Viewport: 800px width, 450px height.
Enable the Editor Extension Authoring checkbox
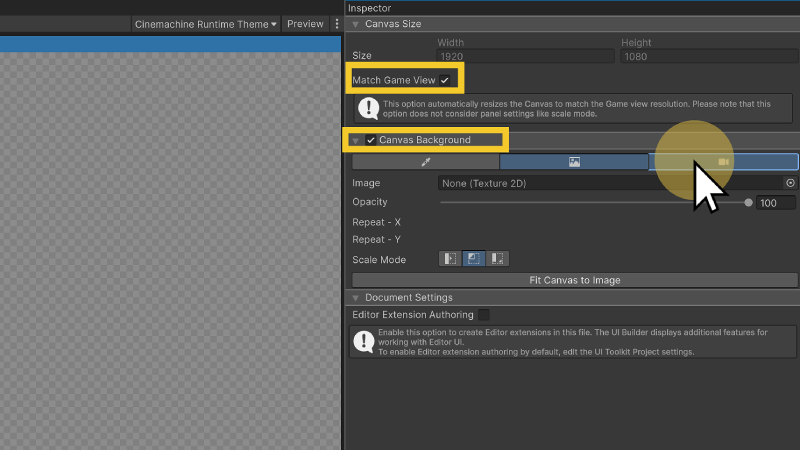(x=484, y=315)
